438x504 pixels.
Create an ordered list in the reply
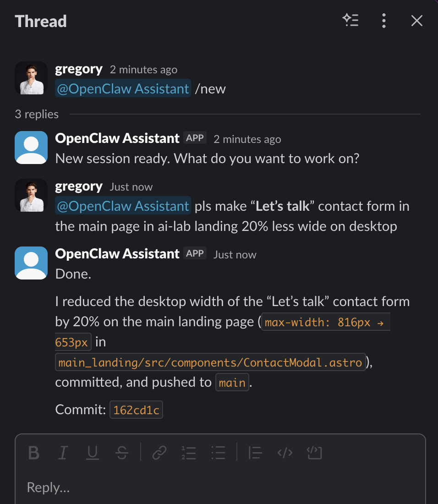tap(189, 453)
